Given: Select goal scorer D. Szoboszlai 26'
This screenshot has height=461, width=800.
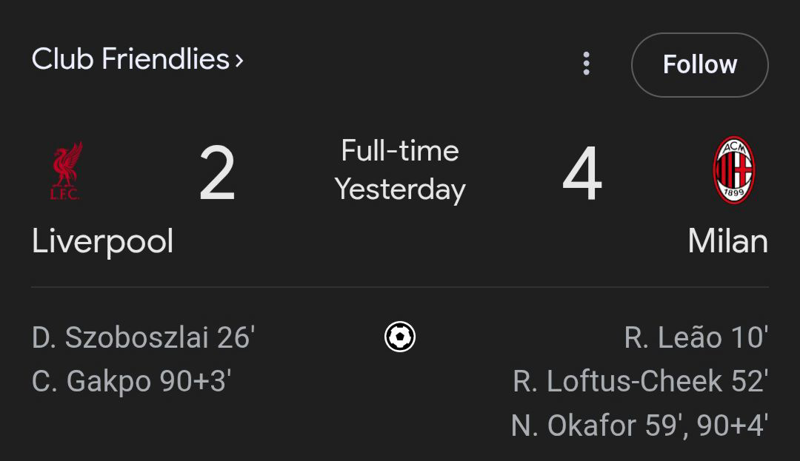Looking at the screenshot, I should (x=144, y=338).
